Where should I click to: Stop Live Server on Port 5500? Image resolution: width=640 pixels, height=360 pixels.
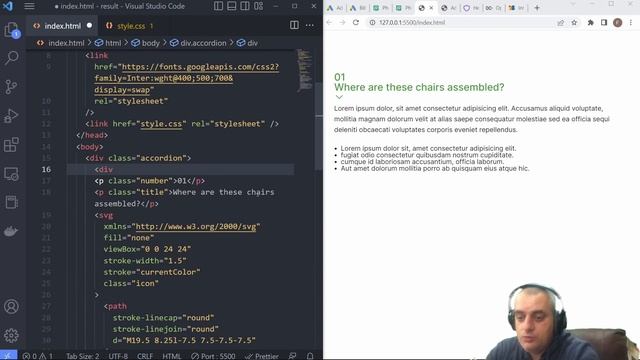[x=213, y=356]
